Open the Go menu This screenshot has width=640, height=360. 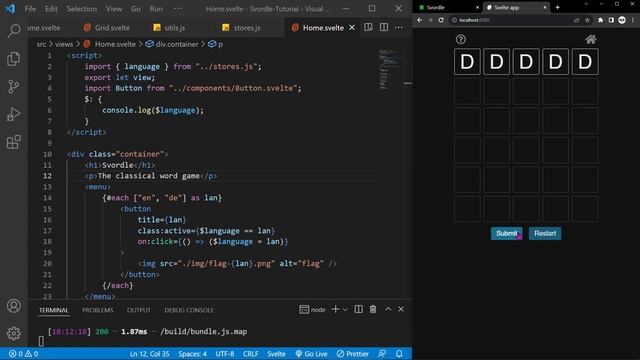coord(136,9)
